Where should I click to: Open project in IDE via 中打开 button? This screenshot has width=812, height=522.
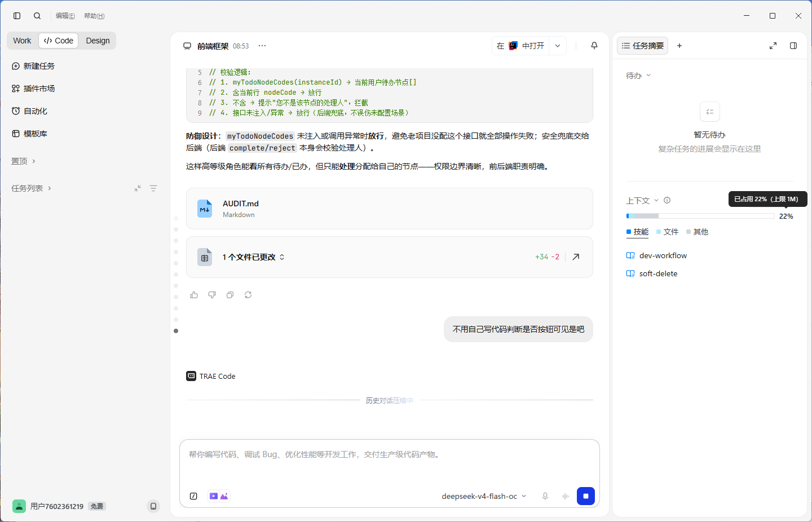pos(520,46)
